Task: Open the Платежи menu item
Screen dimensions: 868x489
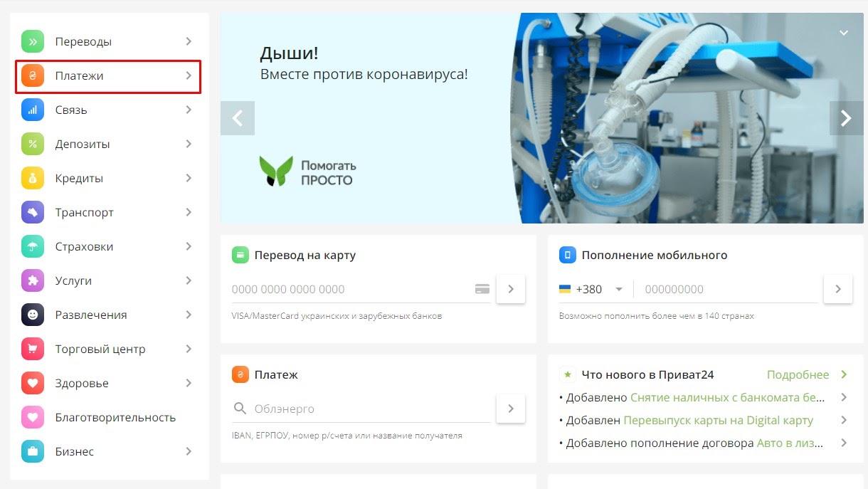Action: pyautogui.click(x=108, y=75)
